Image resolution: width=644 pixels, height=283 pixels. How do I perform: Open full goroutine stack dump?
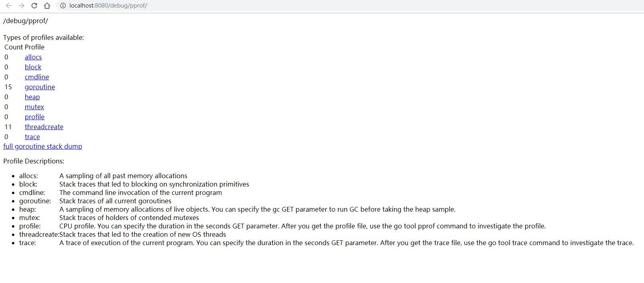click(43, 146)
